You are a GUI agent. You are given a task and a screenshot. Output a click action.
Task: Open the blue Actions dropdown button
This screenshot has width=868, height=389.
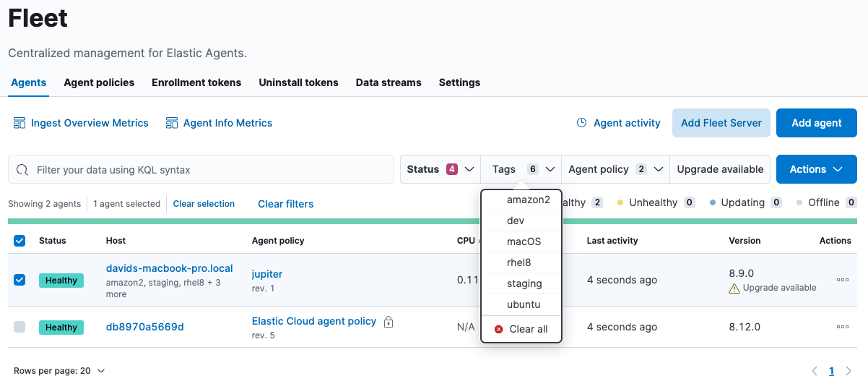(x=816, y=169)
